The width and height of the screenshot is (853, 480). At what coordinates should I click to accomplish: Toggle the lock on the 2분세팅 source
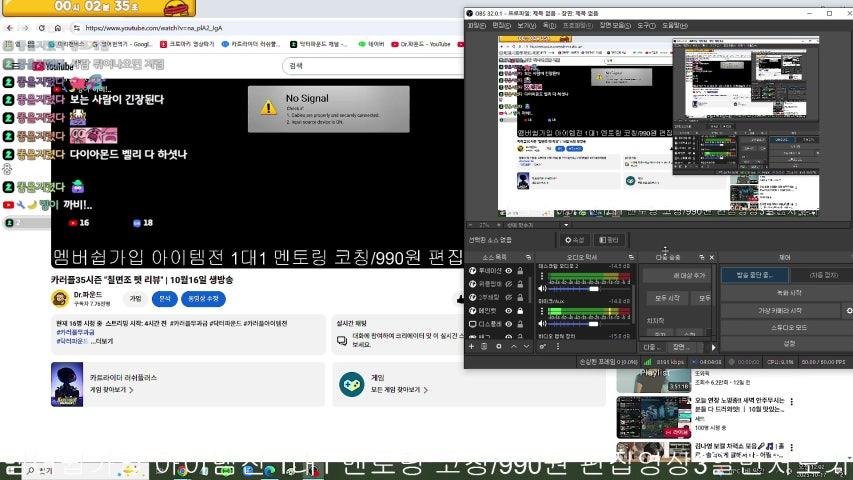(519, 296)
